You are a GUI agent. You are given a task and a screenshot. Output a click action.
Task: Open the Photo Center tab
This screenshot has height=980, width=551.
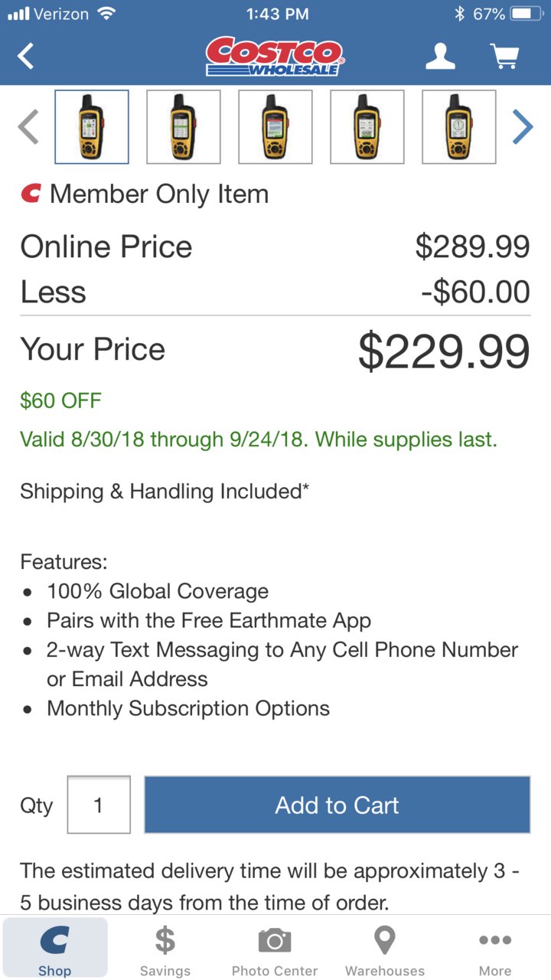pos(275,949)
